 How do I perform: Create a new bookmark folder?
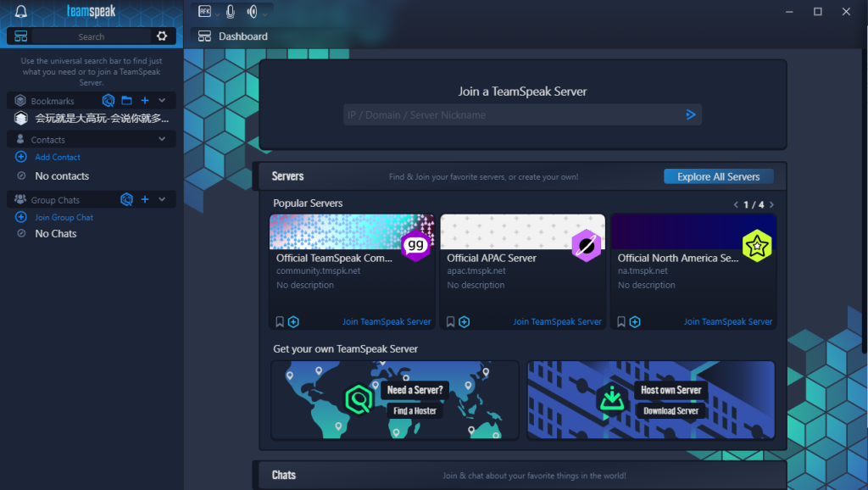coord(126,101)
